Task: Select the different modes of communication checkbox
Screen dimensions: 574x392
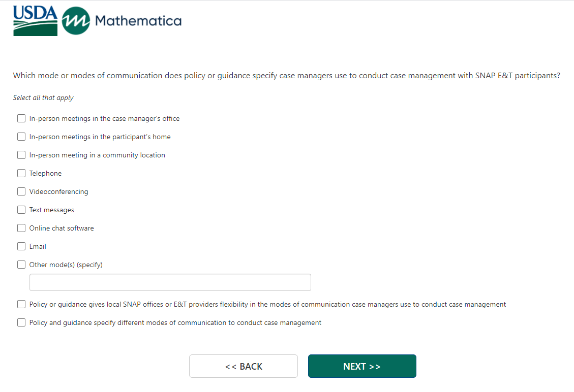Action: pyautogui.click(x=21, y=323)
